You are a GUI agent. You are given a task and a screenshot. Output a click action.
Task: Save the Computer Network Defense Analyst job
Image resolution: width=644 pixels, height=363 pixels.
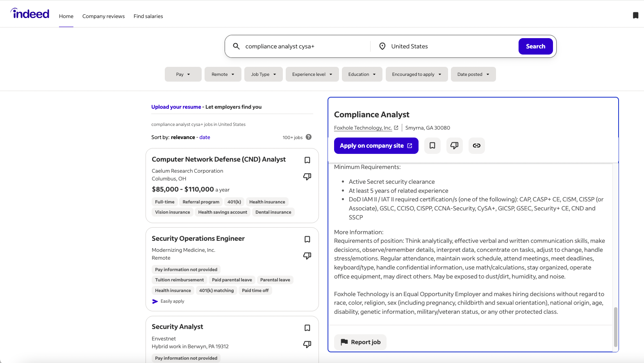[307, 160]
